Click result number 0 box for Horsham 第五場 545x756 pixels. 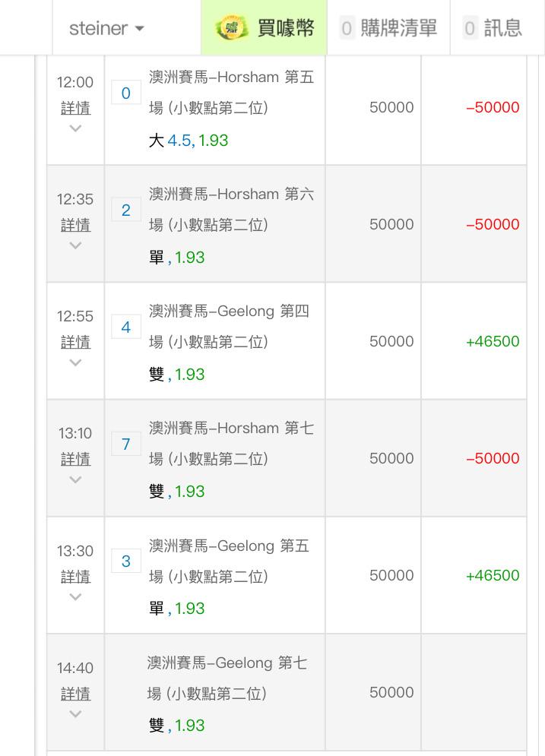(126, 93)
